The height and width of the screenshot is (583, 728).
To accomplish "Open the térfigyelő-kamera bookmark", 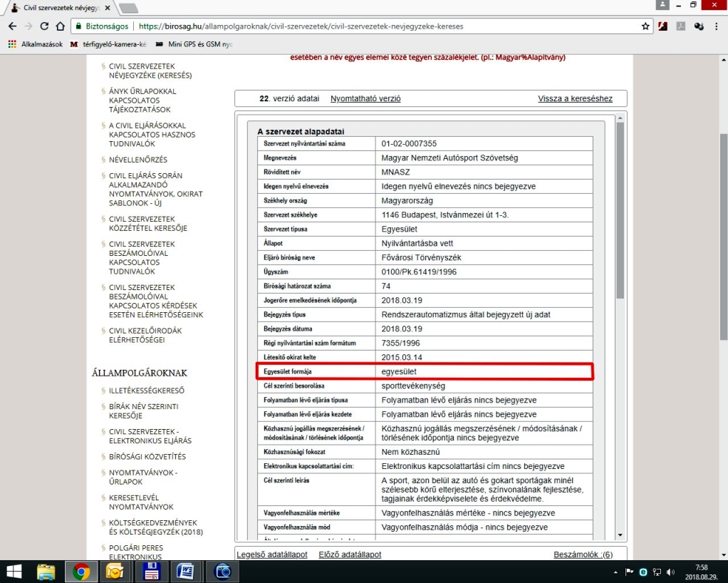I will click(x=108, y=44).
